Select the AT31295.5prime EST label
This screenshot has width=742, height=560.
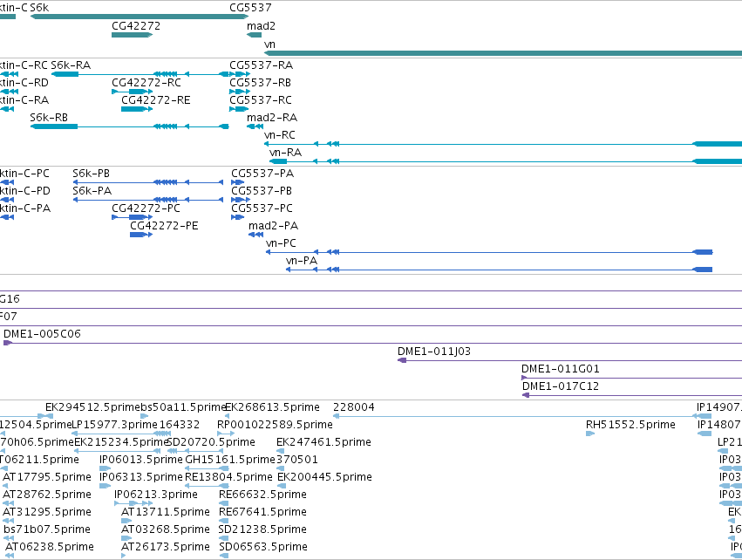tap(47, 512)
